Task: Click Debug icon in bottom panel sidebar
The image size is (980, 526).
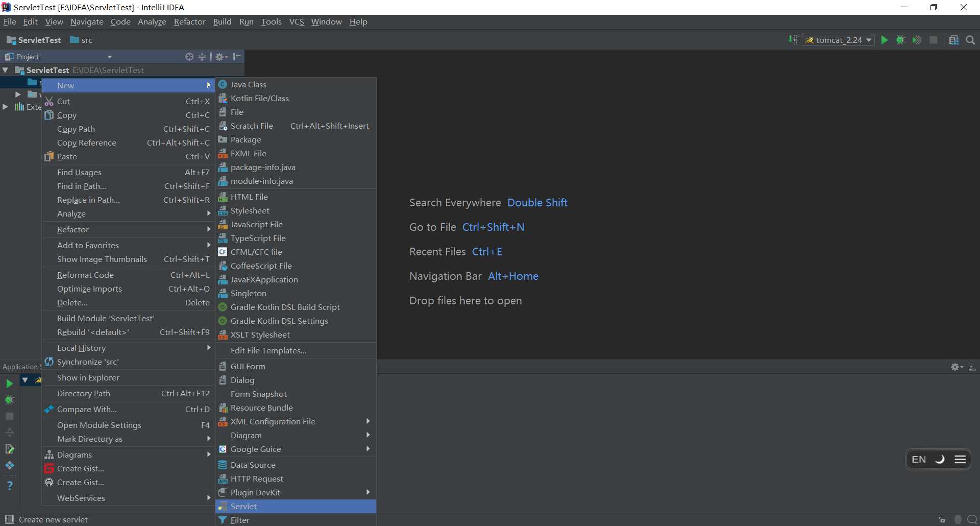Action: [x=9, y=400]
